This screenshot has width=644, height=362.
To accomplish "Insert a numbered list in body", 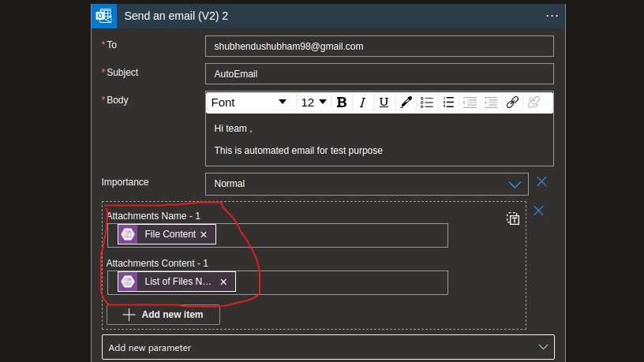I will coord(448,103).
